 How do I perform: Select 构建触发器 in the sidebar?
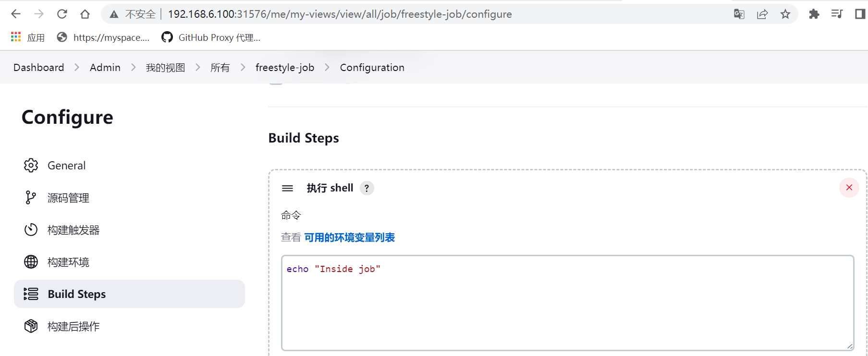click(129, 230)
